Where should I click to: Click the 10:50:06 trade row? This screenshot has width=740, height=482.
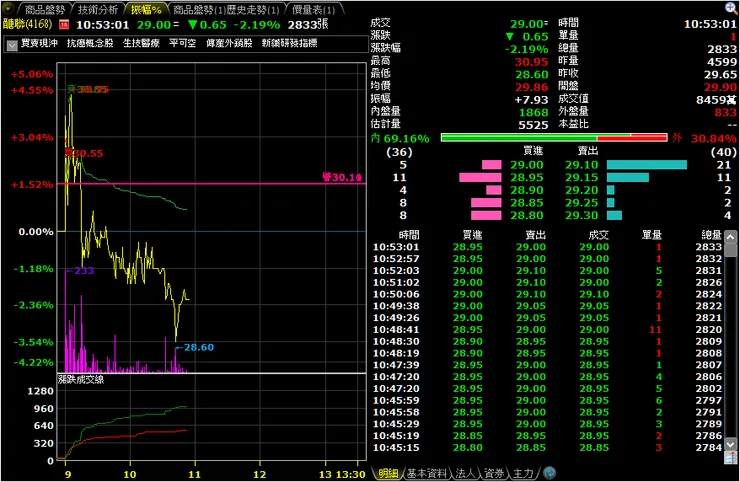point(547,294)
